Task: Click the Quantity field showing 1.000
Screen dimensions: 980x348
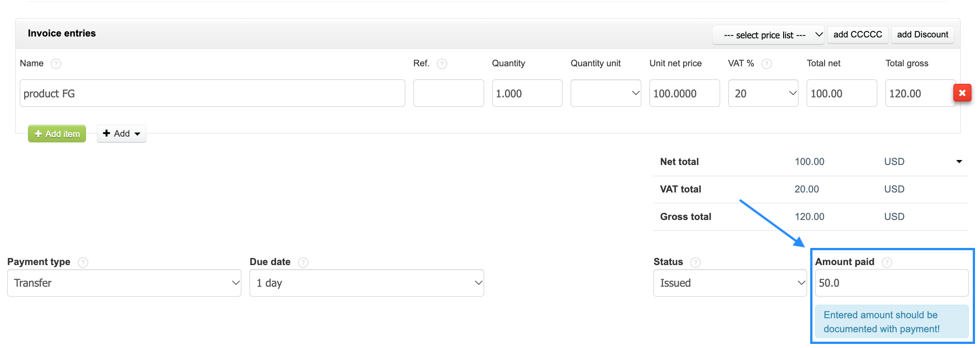Action: tap(527, 93)
